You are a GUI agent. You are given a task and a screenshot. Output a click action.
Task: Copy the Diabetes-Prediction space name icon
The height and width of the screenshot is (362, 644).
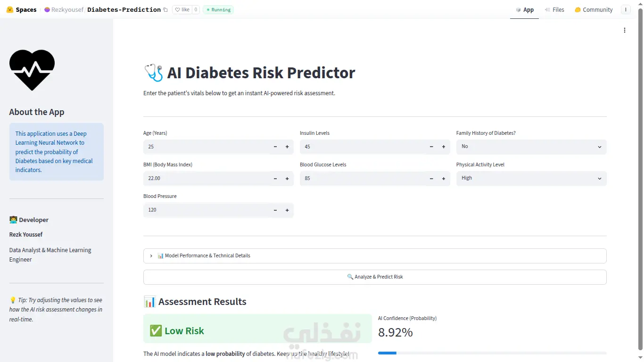pos(165,10)
